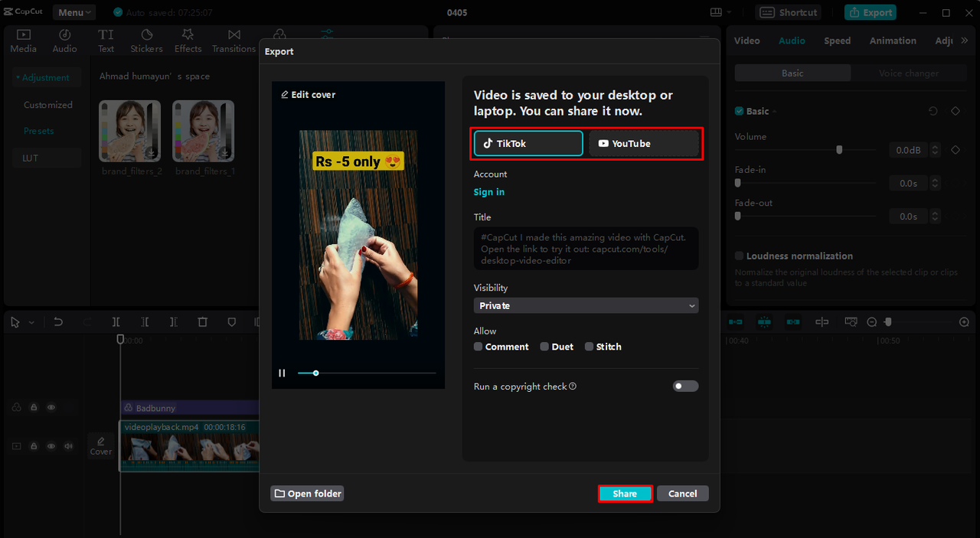Click the zoom-in magnifier on timeline

coord(964,322)
